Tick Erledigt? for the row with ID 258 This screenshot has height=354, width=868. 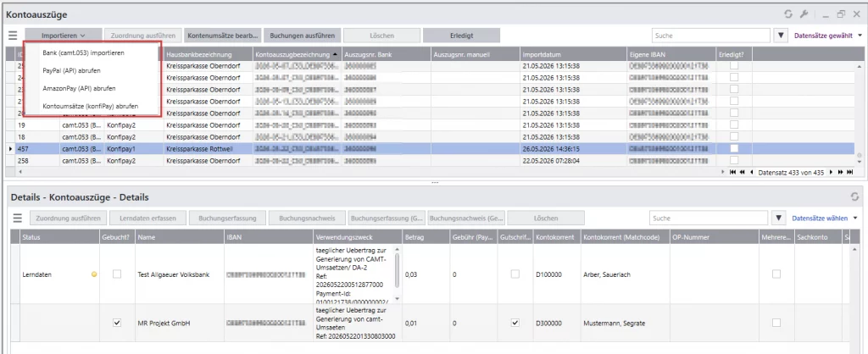(x=734, y=160)
